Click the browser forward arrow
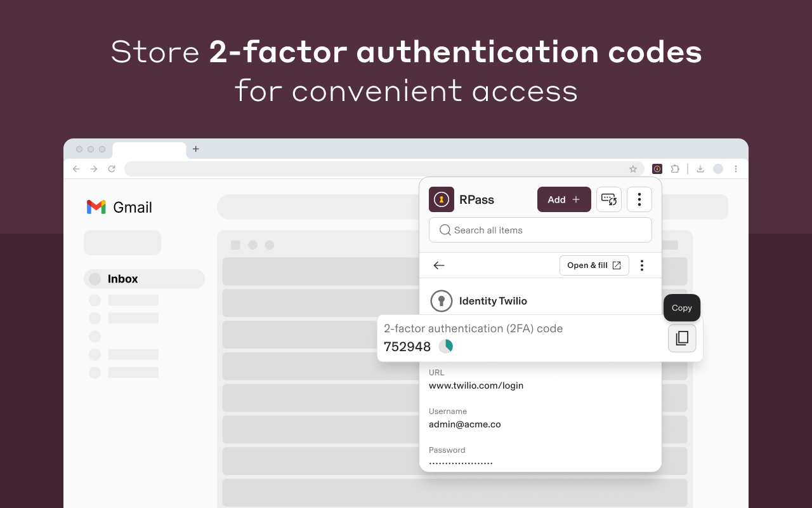The image size is (812, 508). 94,169
